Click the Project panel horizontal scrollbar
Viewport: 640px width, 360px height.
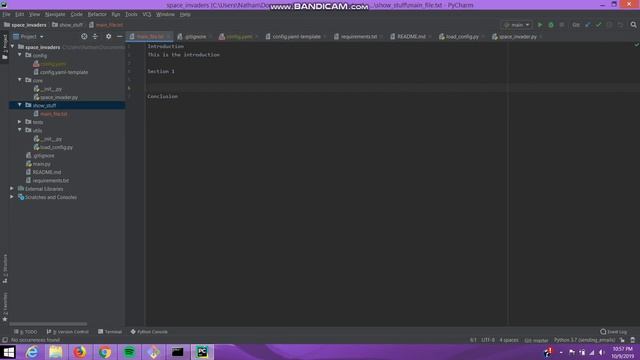pyautogui.click(x=48, y=324)
